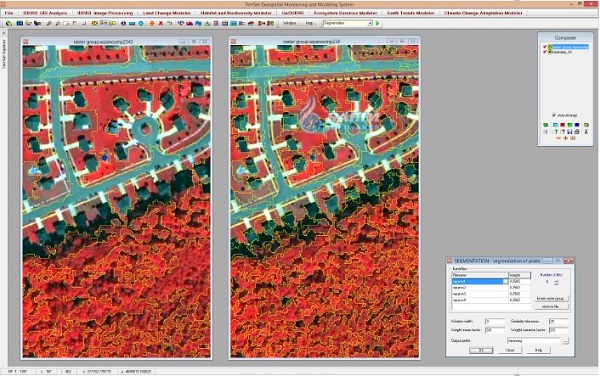Toggle the Auto Arrange checkbox in Composer
The width and height of the screenshot is (600, 376).
pos(554,115)
